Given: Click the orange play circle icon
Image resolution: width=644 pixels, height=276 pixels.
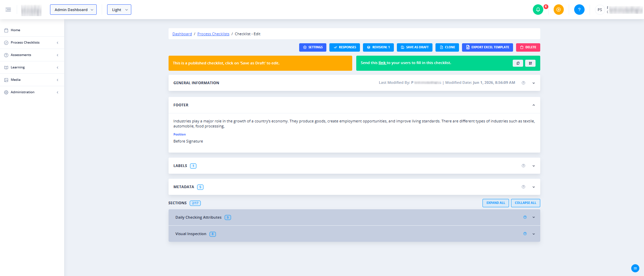Looking at the screenshot, I should click(x=558, y=10).
